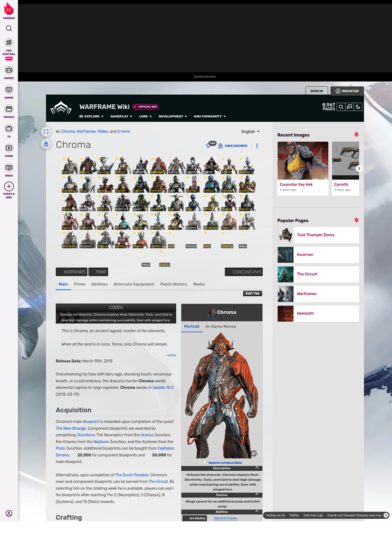Open The New Strange quest link
Viewport: 392px width, 545px height.
click(71, 428)
